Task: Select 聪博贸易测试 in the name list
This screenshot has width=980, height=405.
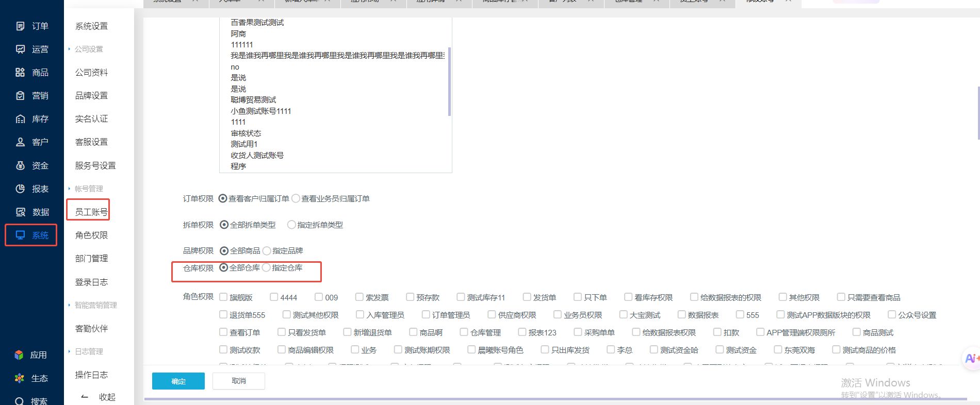Action: [253, 100]
